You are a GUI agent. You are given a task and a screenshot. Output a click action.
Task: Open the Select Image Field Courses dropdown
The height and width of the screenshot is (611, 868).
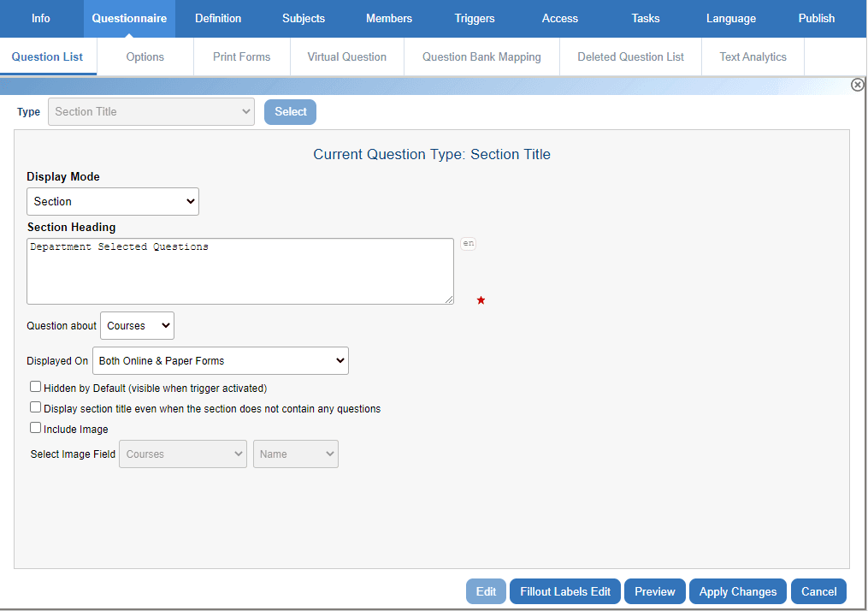point(183,454)
